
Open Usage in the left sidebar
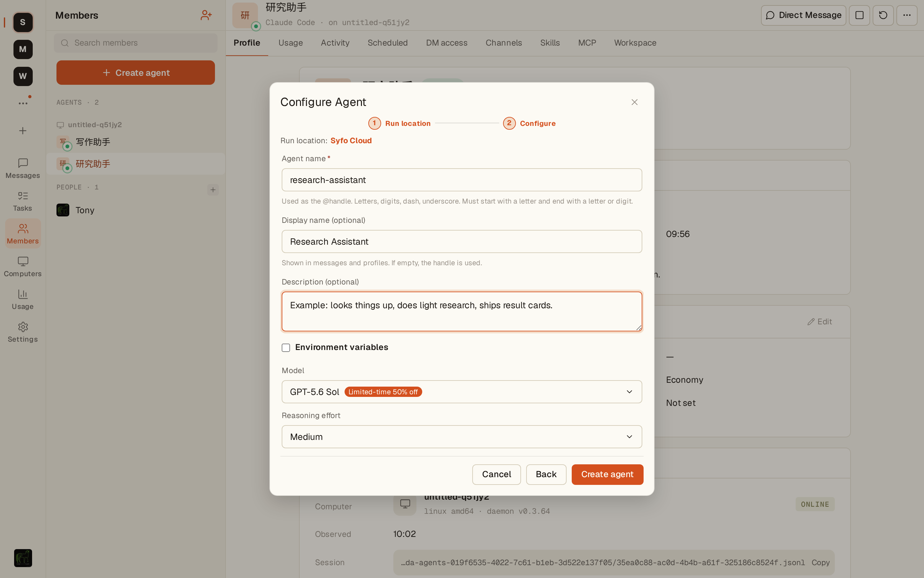point(23,300)
